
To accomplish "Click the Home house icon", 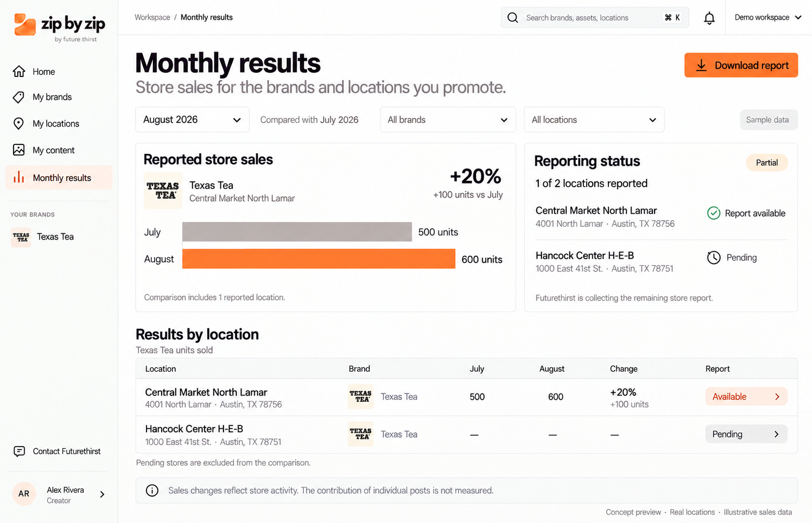I will (x=19, y=71).
